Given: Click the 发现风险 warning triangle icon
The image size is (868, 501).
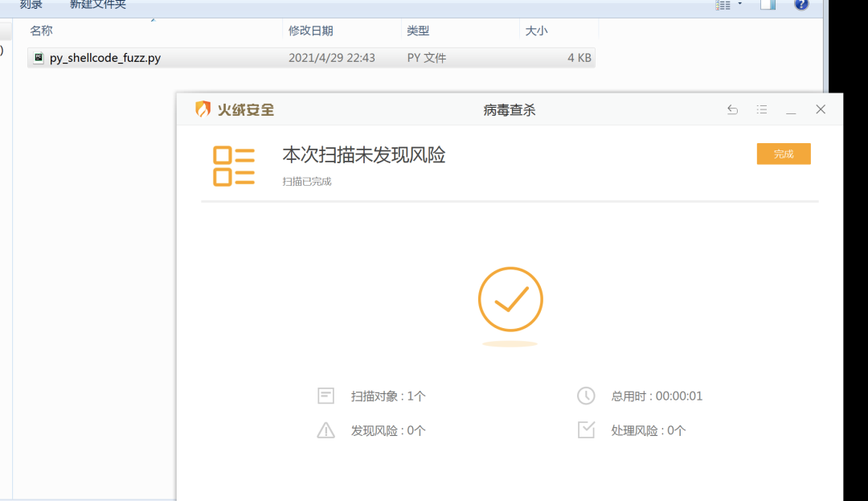Looking at the screenshot, I should click(x=326, y=430).
